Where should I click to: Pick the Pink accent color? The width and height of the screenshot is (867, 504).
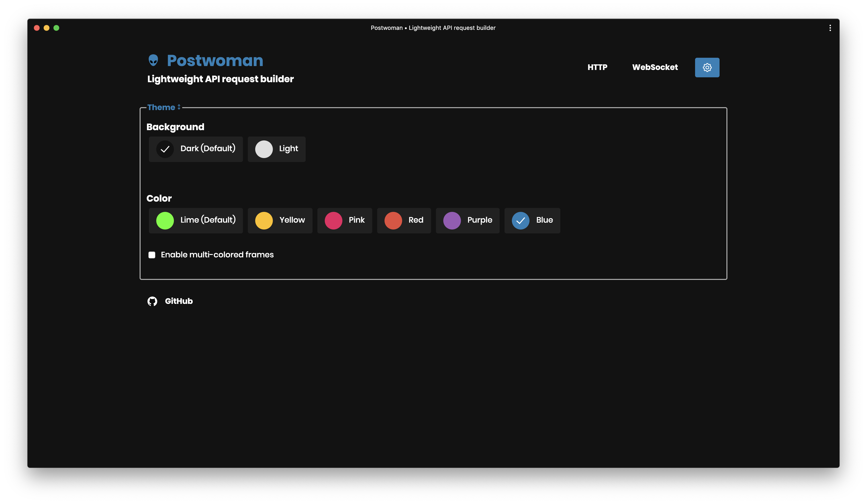click(x=344, y=220)
